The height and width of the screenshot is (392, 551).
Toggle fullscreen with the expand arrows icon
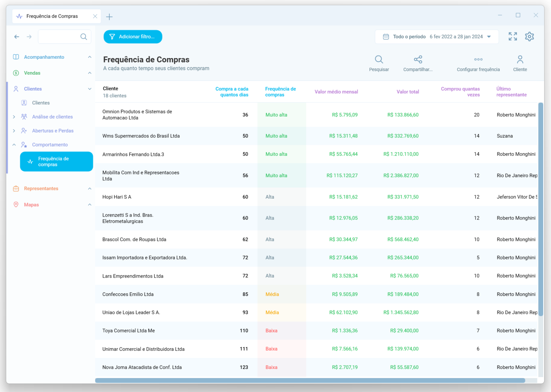click(513, 37)
